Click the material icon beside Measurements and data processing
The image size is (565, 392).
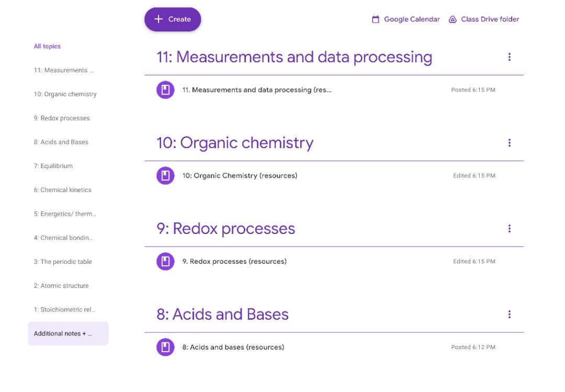[165, 89]
